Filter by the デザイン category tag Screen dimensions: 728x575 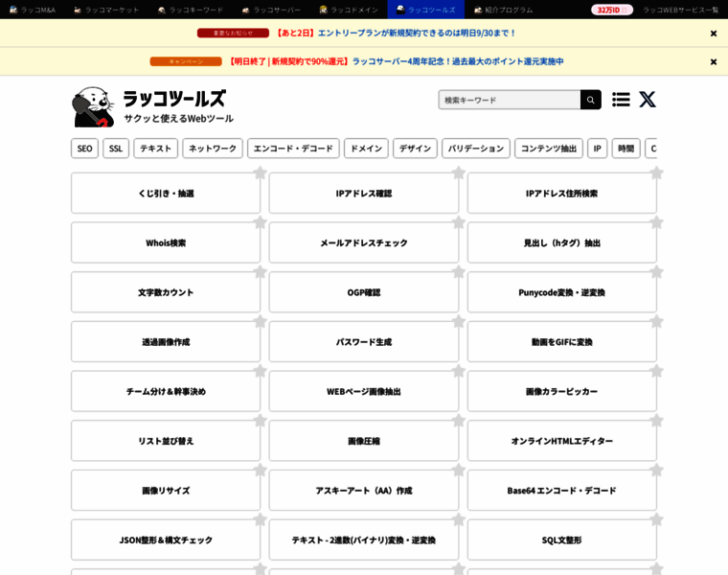[415, 149]
